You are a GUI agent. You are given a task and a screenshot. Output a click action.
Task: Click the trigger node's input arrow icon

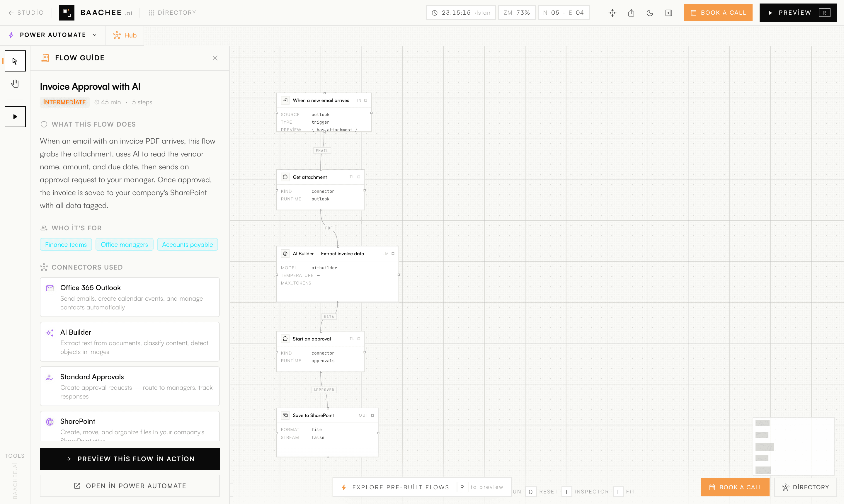click(285, 100)
